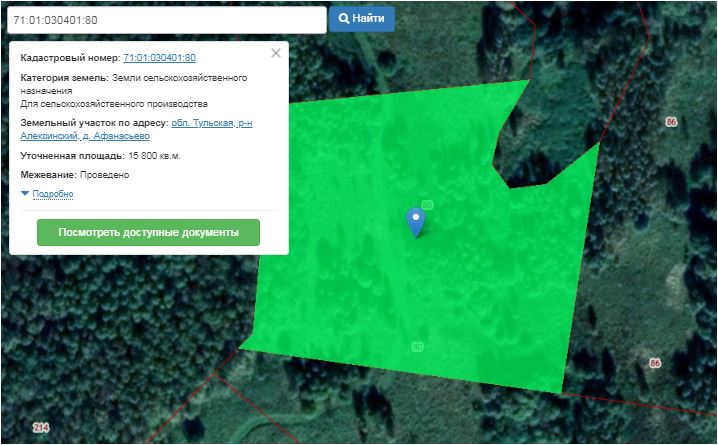Open address link обл. Тульская, р-н Алексинский

(136, 130)
